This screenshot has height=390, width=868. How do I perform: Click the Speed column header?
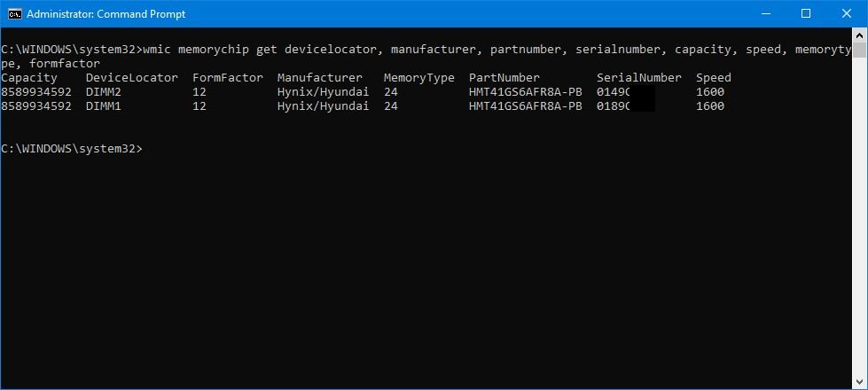pos(713,78)
